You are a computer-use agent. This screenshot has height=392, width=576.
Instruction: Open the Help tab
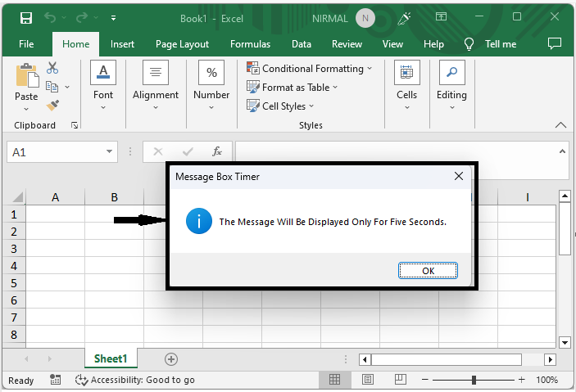click(x=433, y=44)
